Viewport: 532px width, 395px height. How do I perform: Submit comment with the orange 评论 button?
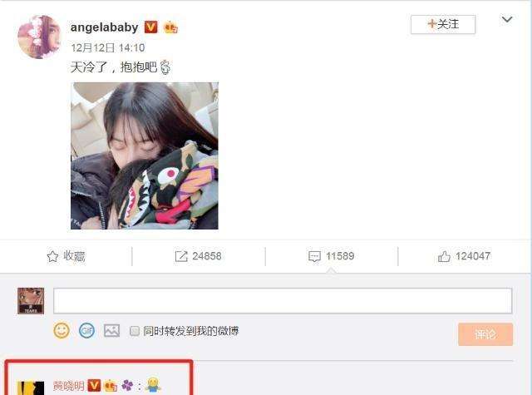(485, 334)
